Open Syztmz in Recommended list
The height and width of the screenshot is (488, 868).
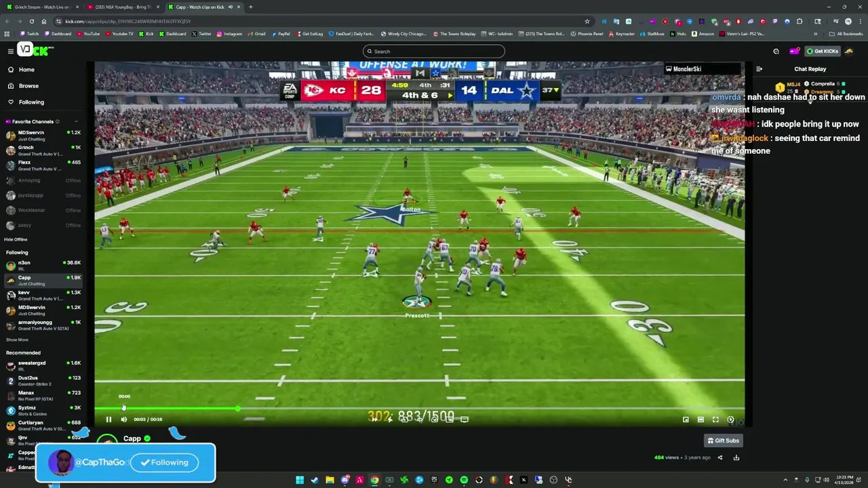tap(43, 410)
